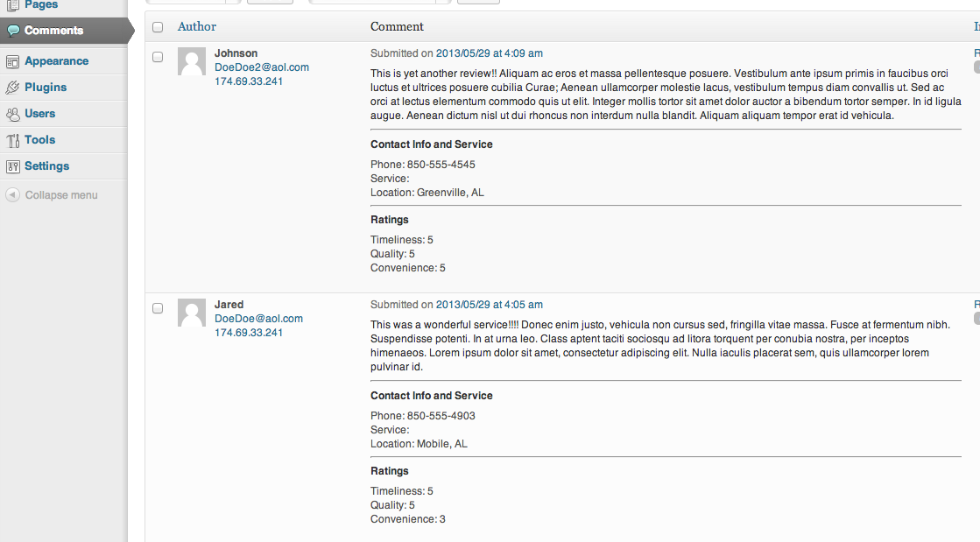This screenshot has width=980, height=542.
Task: Click the Collapse menu arrow icon
Action: [x=12, y=195]
